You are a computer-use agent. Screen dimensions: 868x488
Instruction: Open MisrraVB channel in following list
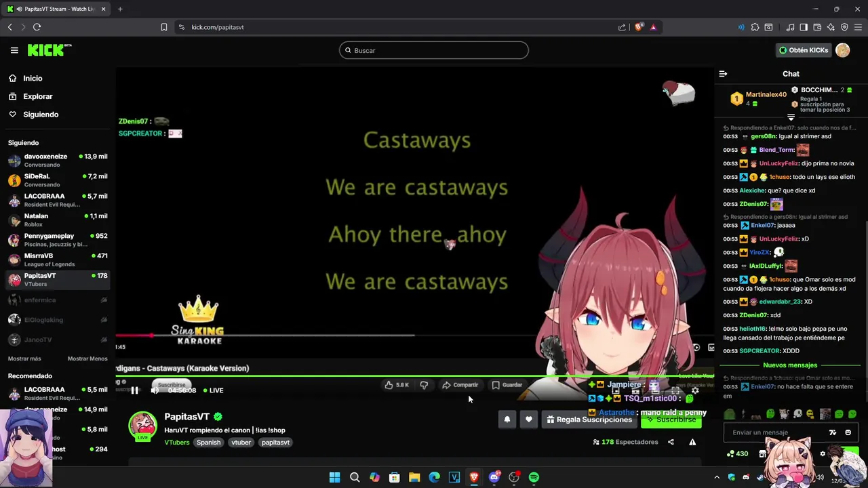(x=58, y=260)
